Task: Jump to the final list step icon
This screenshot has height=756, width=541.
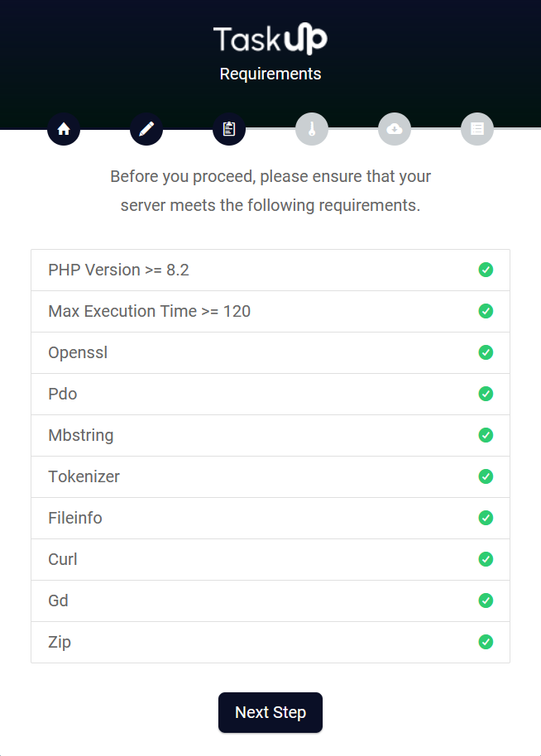Action: 477,129
